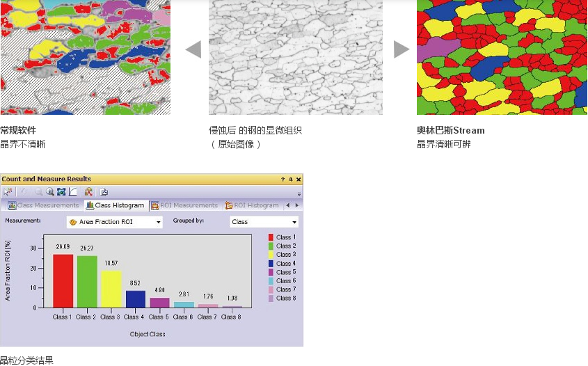Click the zoom in magnifier icon
588x366 pixels.
point(50,191)
